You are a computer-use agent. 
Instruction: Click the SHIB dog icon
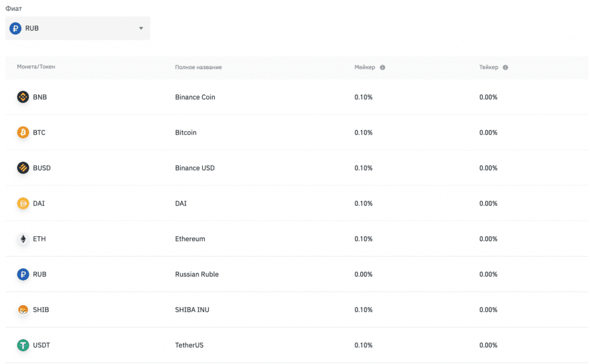(23, 310)
